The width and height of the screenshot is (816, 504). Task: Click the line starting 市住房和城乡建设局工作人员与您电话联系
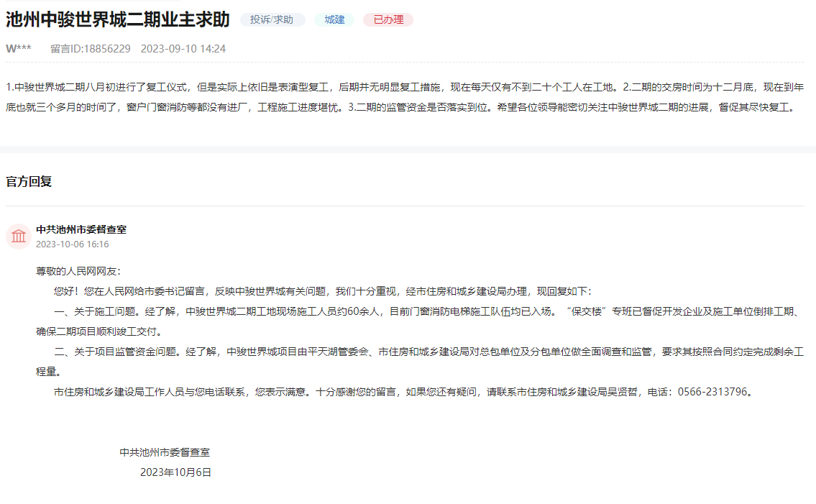click(405, 392)
